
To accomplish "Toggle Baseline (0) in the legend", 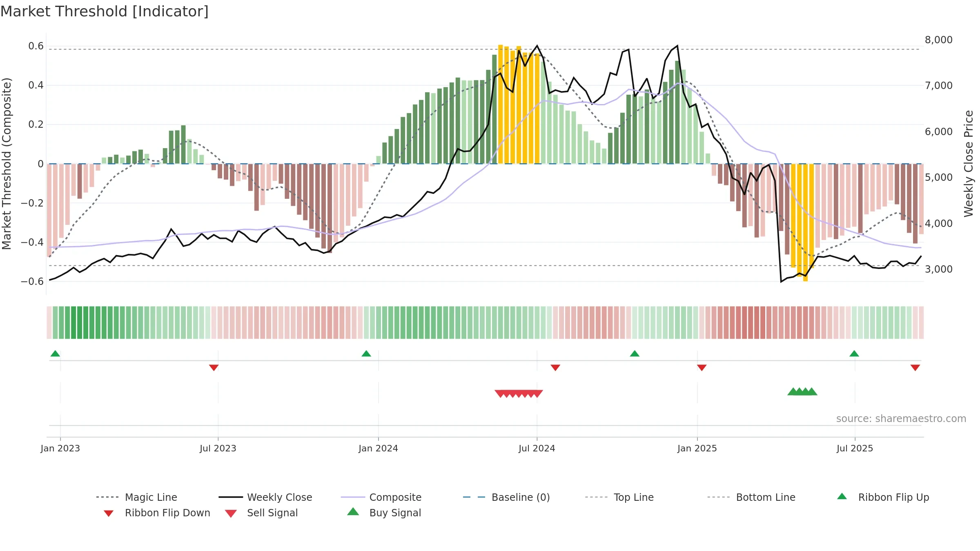I will point(506,497).
